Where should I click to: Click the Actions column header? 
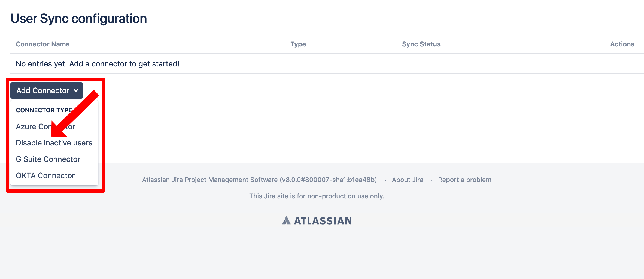(x=622, y=44)
